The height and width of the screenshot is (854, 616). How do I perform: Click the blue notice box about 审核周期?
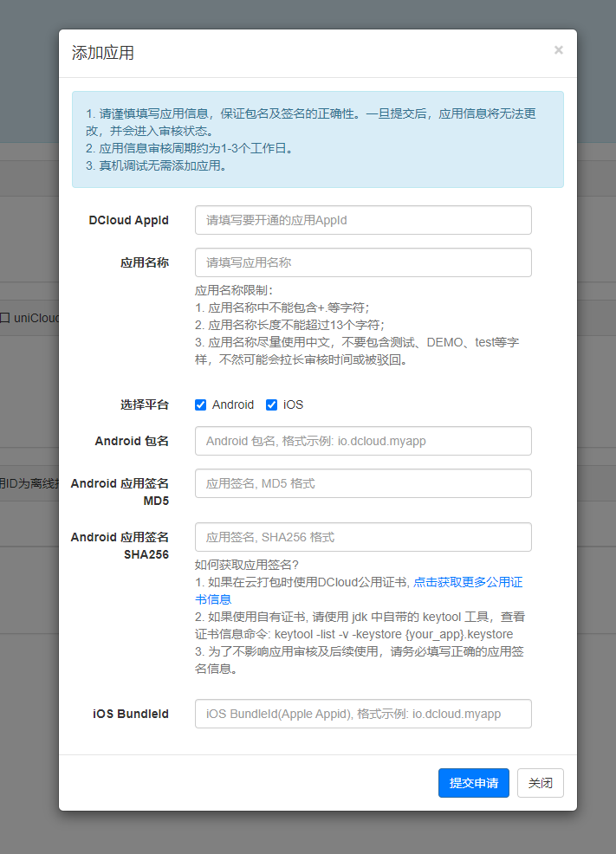pos(318,139)
